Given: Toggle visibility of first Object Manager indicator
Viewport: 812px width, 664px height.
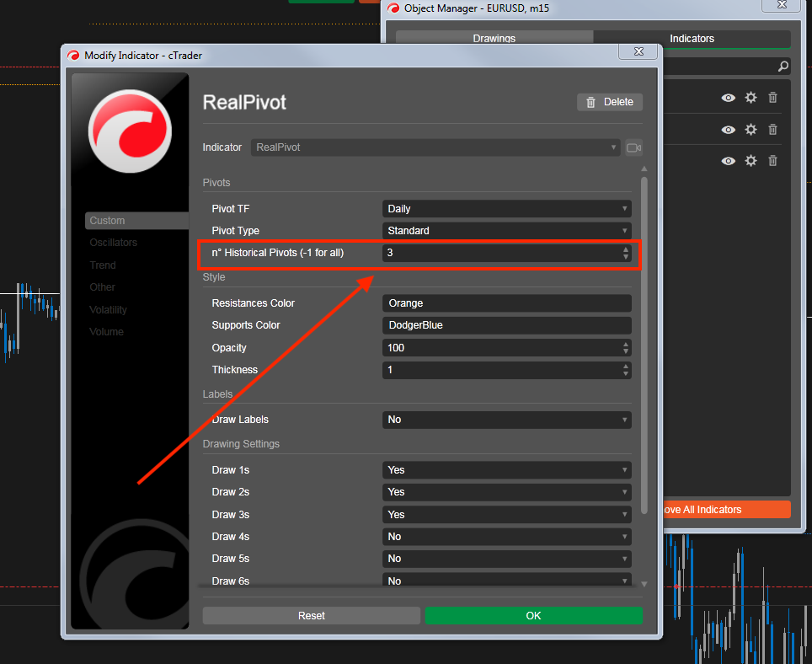Looking at the screenshot, I should pos(728,98).
